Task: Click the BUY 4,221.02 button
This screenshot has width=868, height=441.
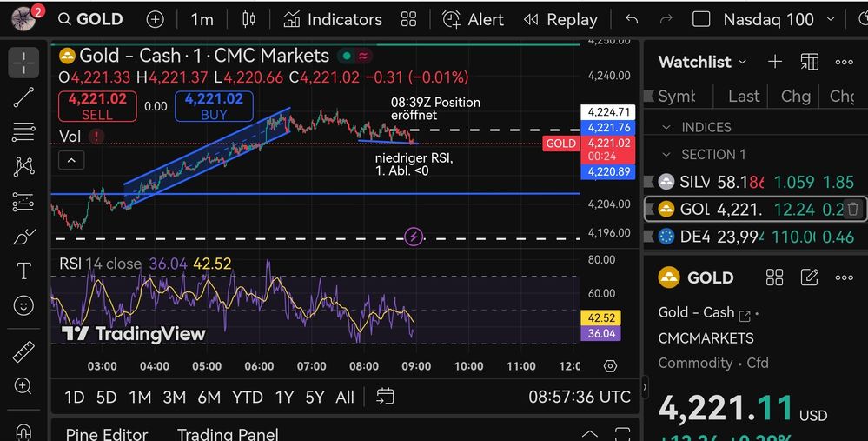Action: [x=214, y=106]
